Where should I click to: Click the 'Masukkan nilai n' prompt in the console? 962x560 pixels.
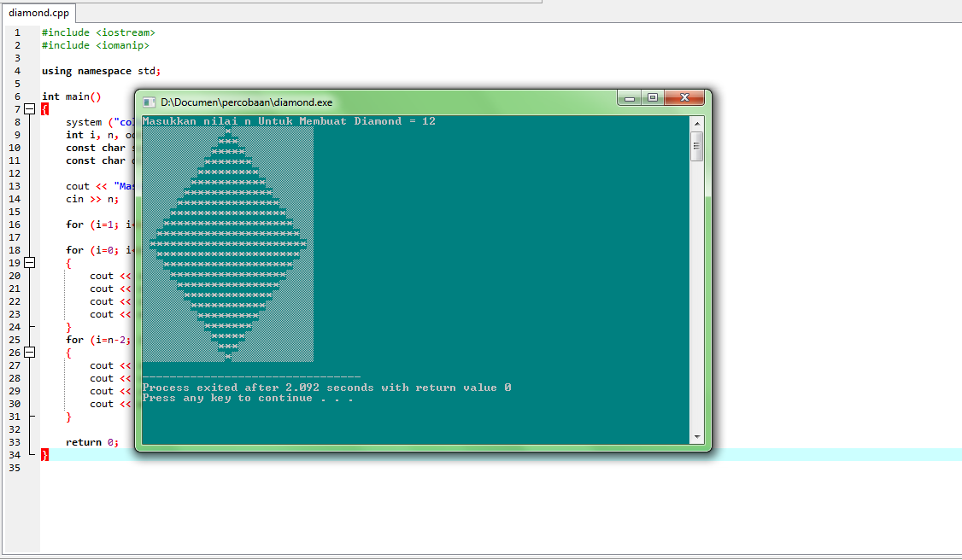tap(290, 120)
